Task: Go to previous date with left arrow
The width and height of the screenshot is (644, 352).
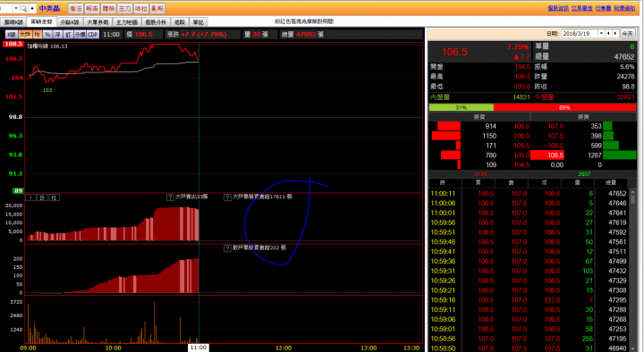Action: click(609, 34)
